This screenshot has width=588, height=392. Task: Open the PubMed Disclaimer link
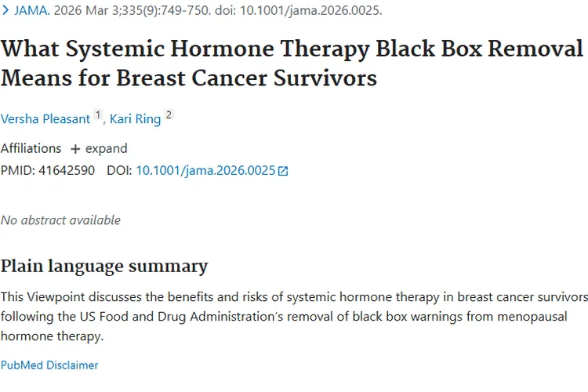(x=49, y=365)
